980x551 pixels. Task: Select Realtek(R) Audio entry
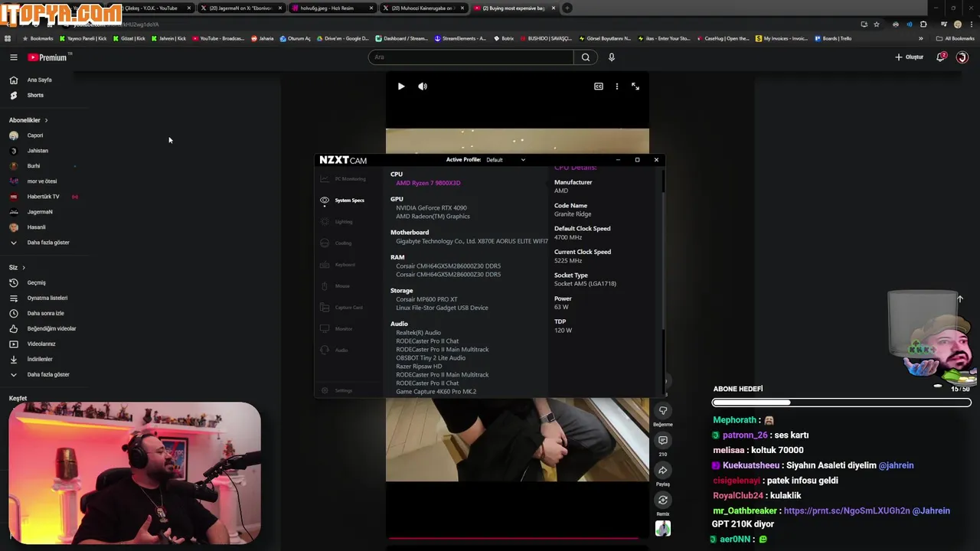click(x=418, y=333)
